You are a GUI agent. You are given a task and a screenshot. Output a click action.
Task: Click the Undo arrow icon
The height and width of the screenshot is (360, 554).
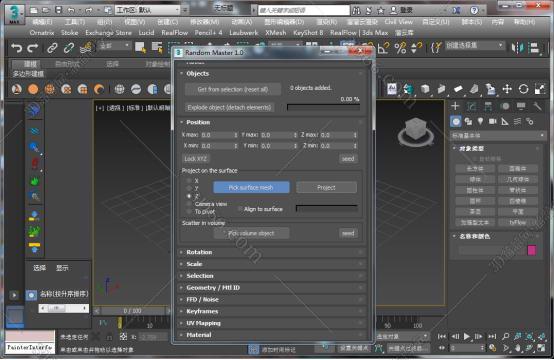coord(16,48)
